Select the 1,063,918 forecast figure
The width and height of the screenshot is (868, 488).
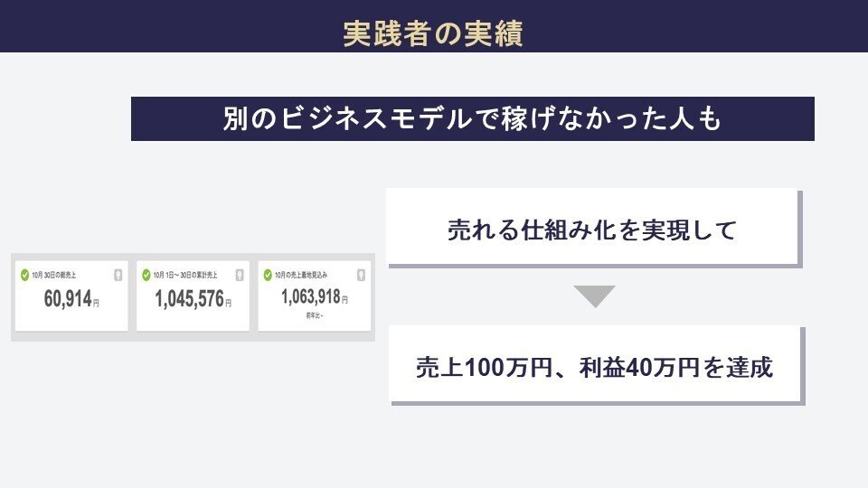tap(310, 296)
